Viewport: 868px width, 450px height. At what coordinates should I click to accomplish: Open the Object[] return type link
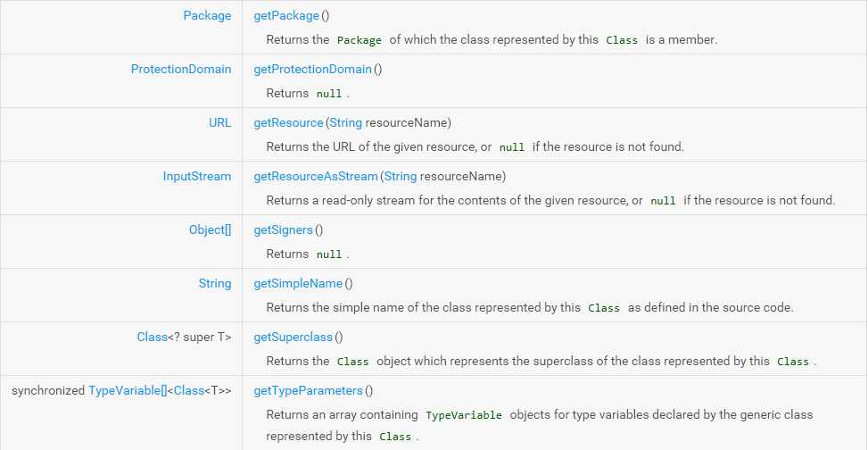point(211,230)
